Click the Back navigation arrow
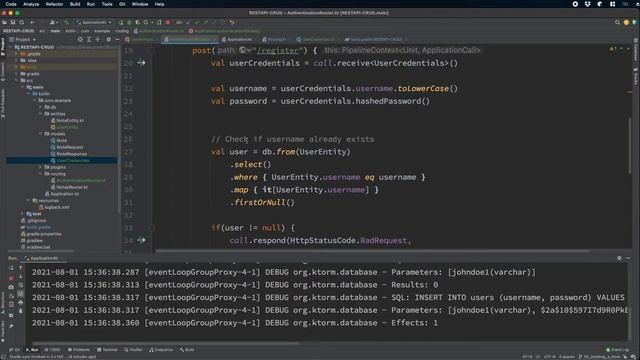Image resolution: width=640 pixels, height=360 pixels. [32, 22]
